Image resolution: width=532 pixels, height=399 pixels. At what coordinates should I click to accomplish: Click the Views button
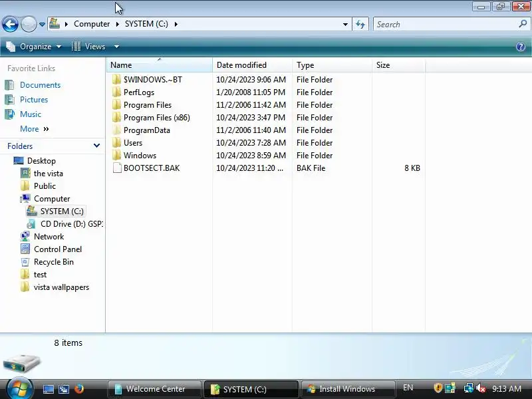pos(89,47)
